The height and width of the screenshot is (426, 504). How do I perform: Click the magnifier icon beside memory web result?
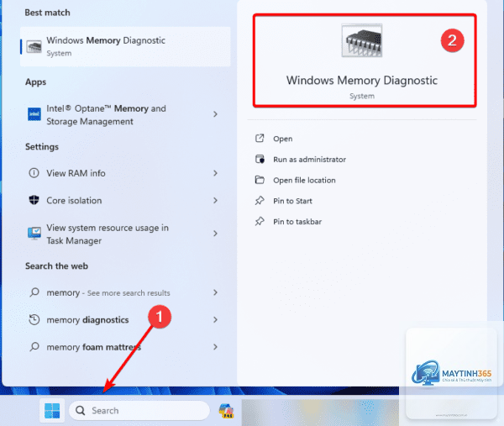coord(34,292)
